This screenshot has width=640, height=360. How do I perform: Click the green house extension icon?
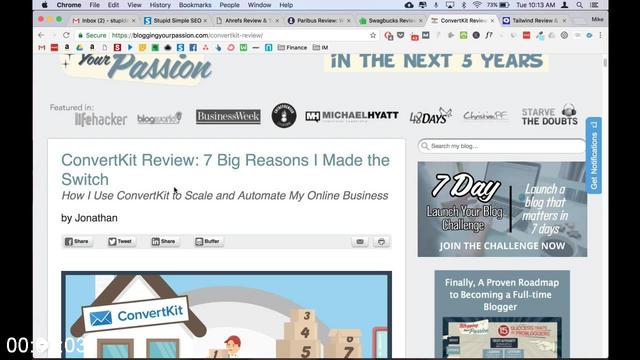[463, 36]
